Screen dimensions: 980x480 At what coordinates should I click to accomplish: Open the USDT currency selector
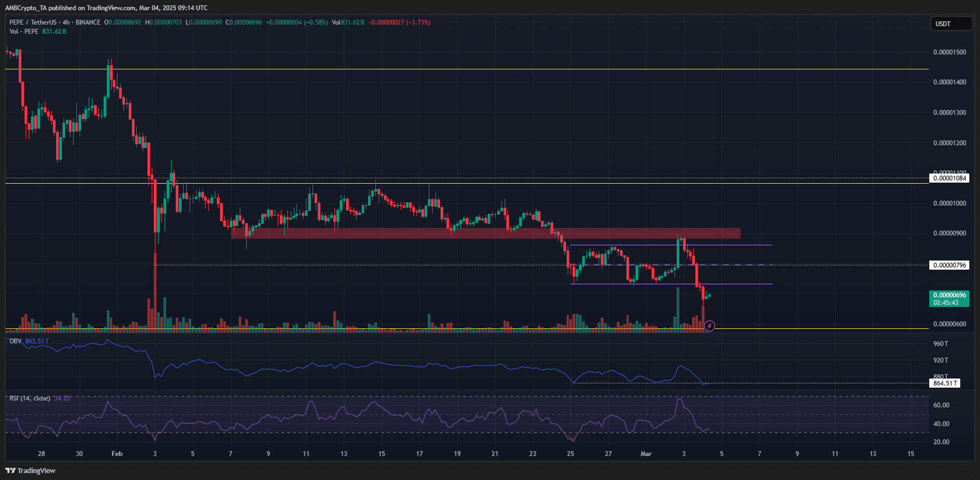pyautogui.click(x=951, y=23)
